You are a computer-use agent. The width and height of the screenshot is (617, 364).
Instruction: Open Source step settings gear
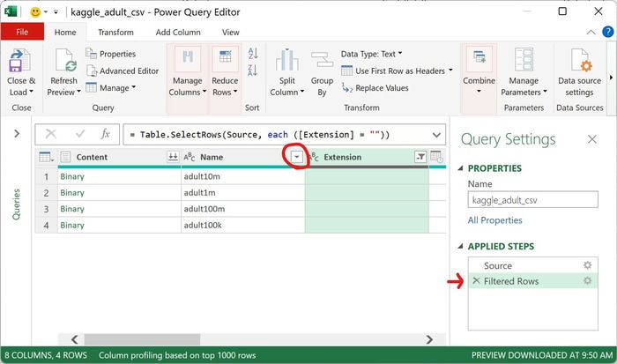coord(588,265)
